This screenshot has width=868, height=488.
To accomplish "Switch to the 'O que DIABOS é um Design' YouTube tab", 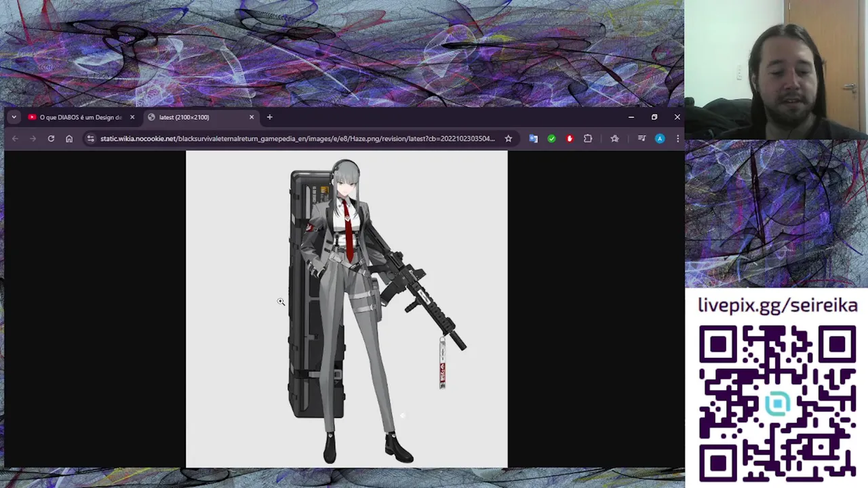I will point(81,117).
